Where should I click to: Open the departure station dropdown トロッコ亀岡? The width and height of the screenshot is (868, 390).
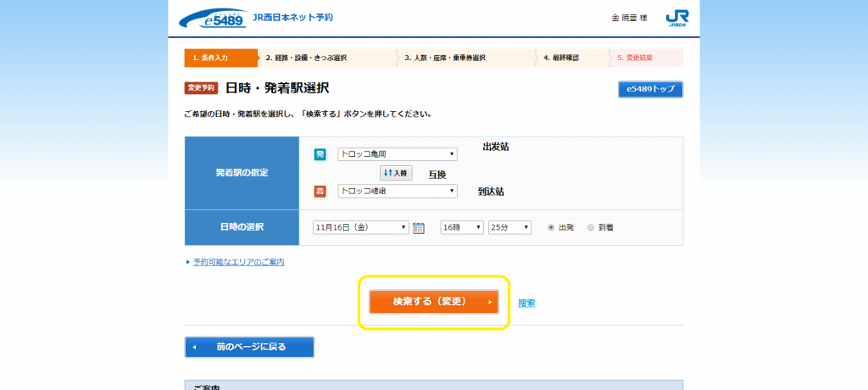[398, 154]
